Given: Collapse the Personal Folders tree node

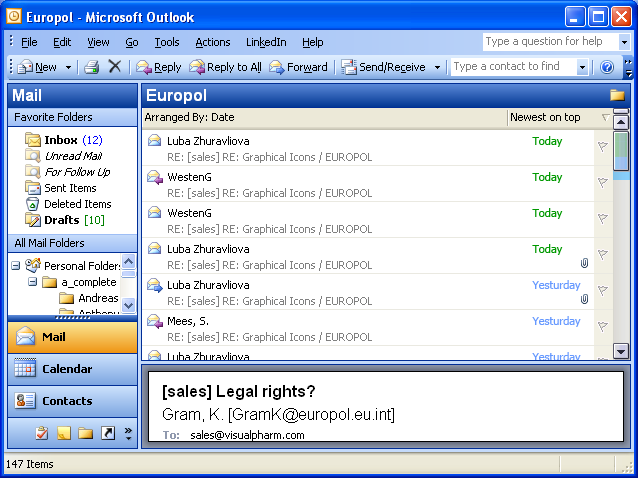Looking at the screenshot, I should (15, 266).
